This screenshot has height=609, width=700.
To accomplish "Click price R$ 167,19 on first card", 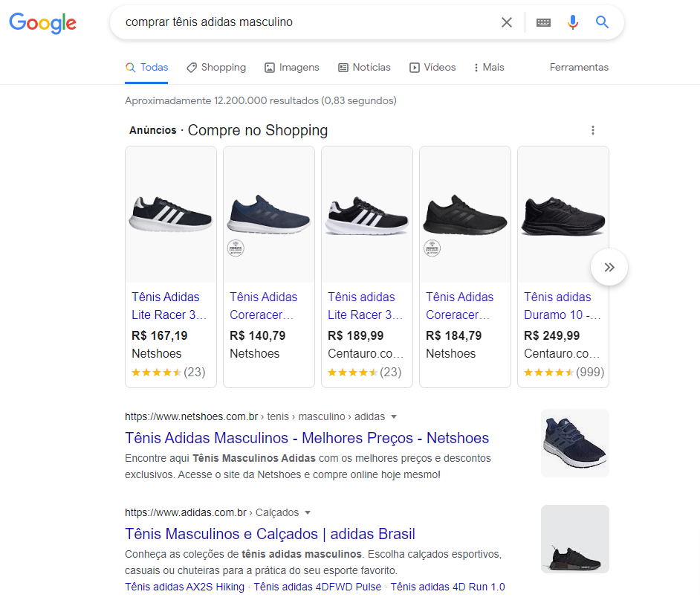I will coord(159,335).
